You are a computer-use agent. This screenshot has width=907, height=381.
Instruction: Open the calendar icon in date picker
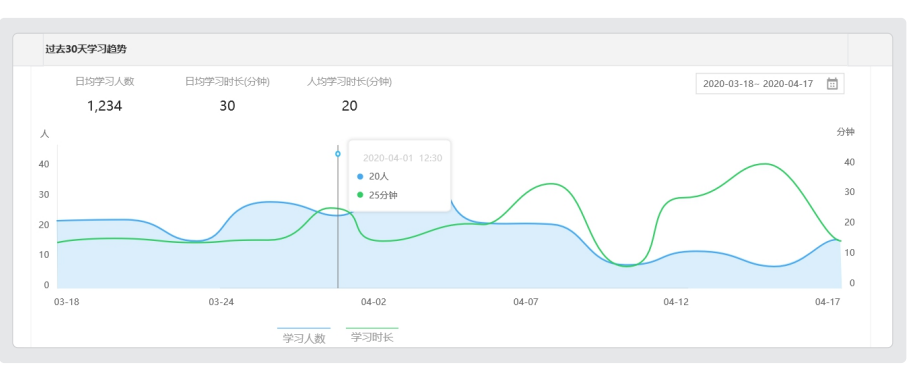click(x=832, y=84)
